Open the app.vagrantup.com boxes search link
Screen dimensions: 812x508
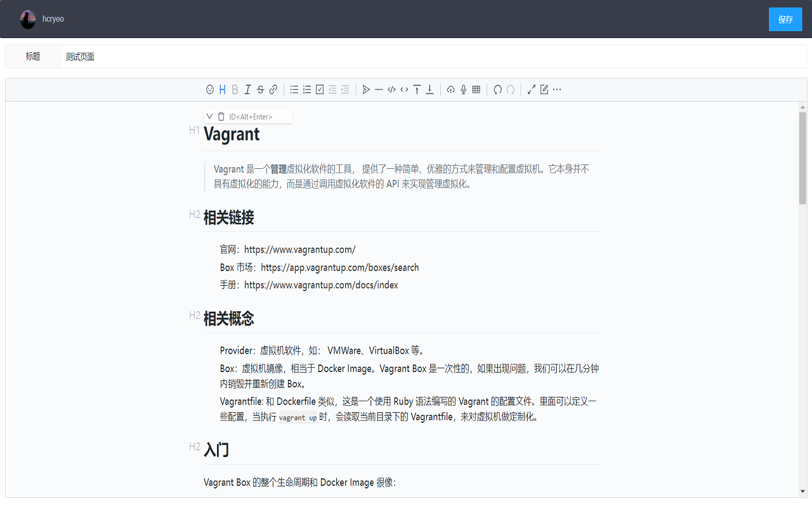click(340, 267)
